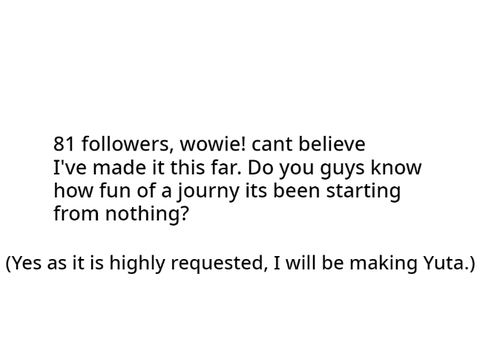Click the word "(Yes" in the bottom line
The width and height of the screenshot is (480, 360).
[x=23, y=263]
